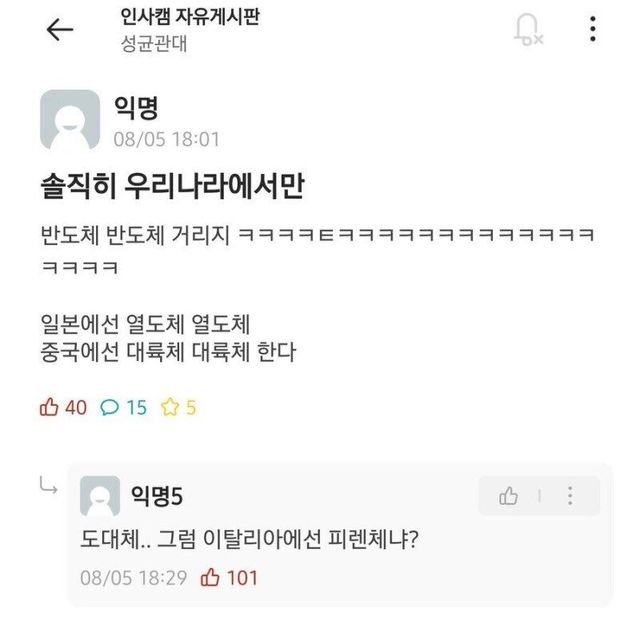The height and width of the screenshot is (618, 640).
Task: Open comments via speech bubble icon
Action: pos(110,407)
